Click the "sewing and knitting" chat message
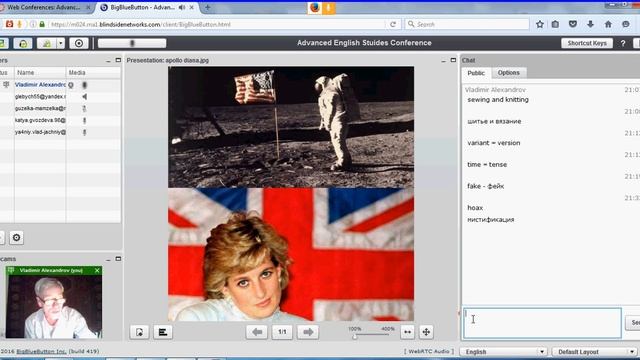The image size is (640, 360). 498,100
